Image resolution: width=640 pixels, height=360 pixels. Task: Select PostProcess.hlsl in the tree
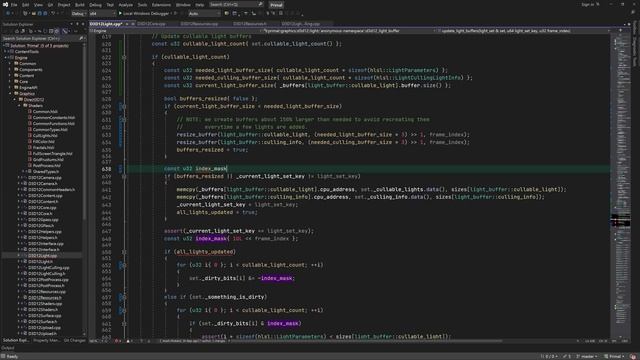47,166
